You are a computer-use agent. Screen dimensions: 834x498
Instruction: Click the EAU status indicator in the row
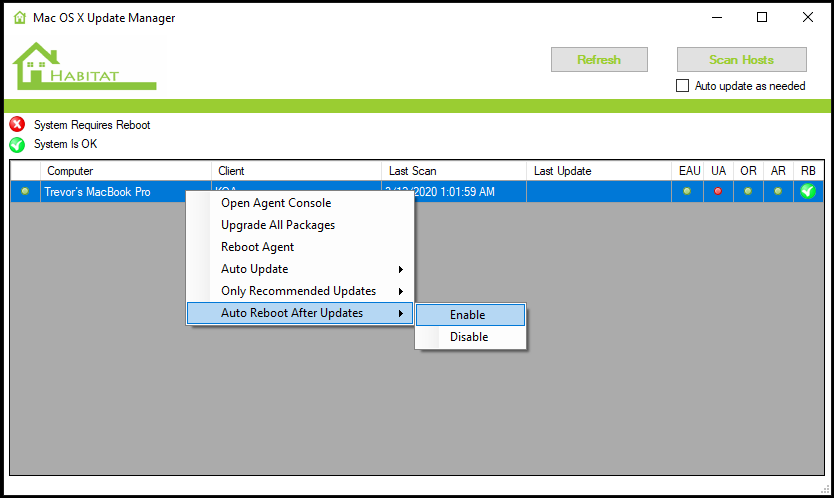[x=687, y=192]
